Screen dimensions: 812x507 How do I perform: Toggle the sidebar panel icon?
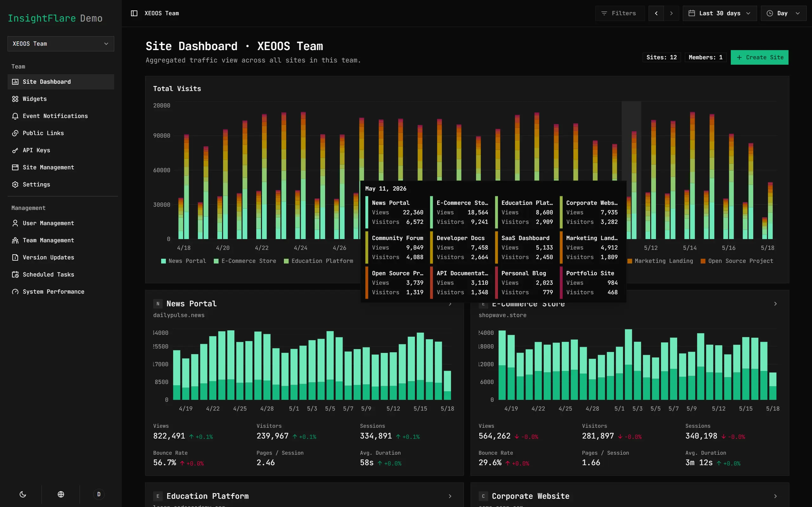point(134,13)
